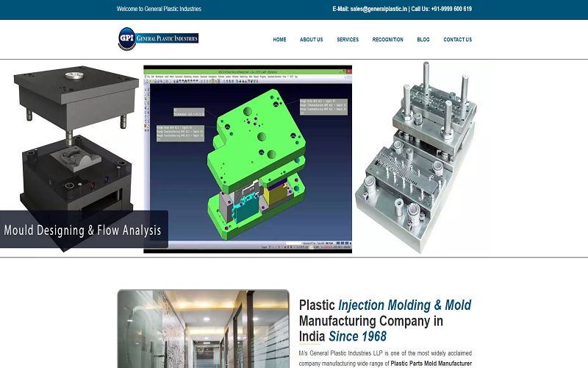Image resolution: width=588 pixels, height=368 pixels.
Task: Click the sales@generalplastic.in email address
Action: point(379,9)
